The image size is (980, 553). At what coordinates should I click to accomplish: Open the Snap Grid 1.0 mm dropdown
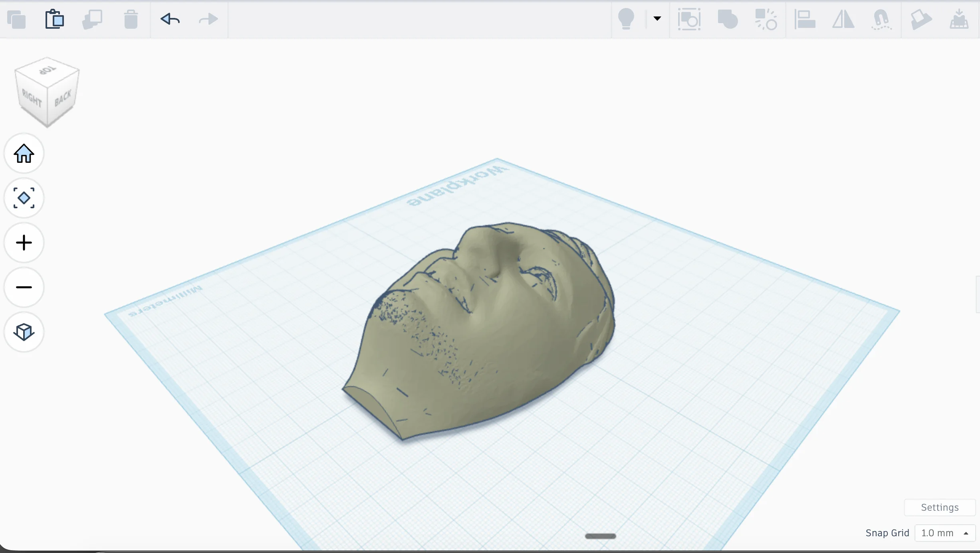click(945, 533)
